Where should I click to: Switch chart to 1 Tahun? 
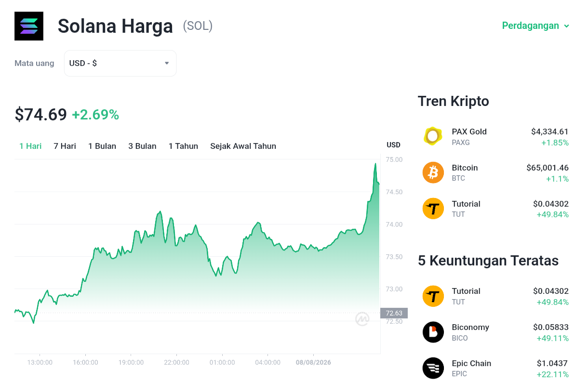click(x=183, y=146)
